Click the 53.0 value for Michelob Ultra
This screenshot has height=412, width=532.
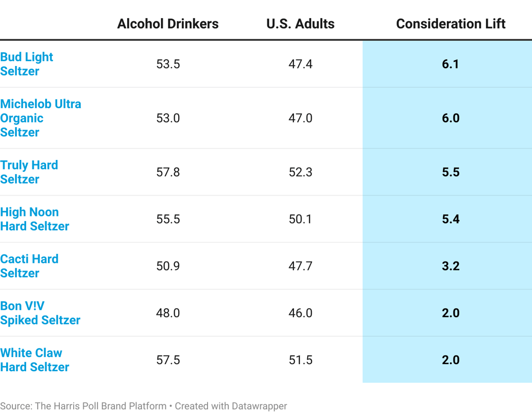168,118
